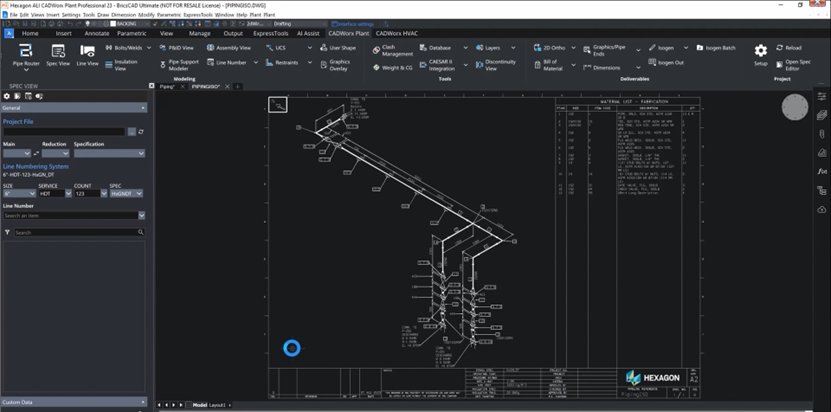The image size is (831, 412).
Task: Switch to the Annotate ribbon tab
Action: 96,33
